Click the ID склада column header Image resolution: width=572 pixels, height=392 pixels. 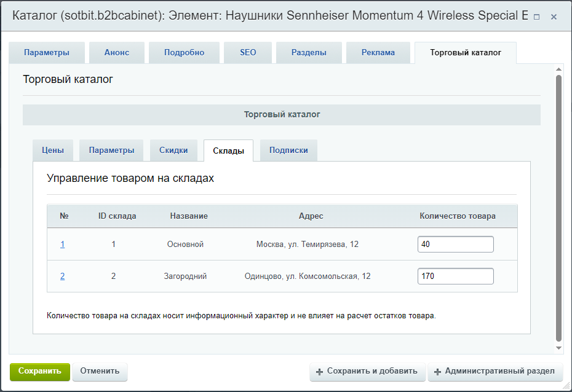(117, 216)
